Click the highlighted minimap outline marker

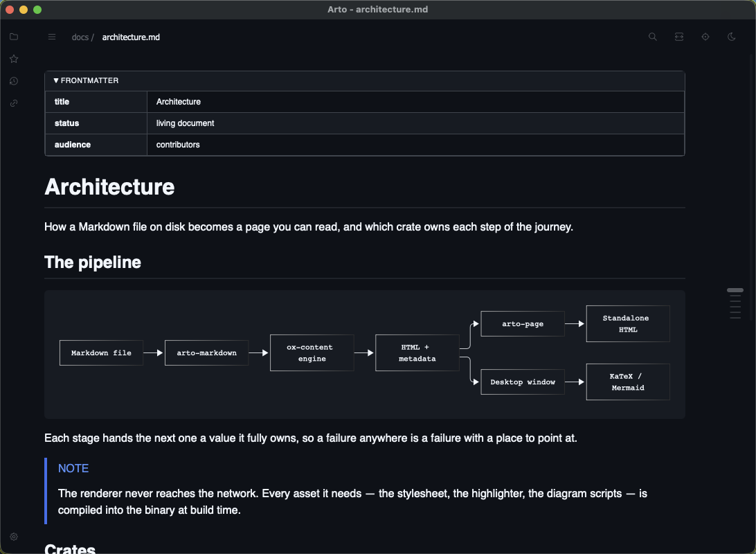pos(735,290)
